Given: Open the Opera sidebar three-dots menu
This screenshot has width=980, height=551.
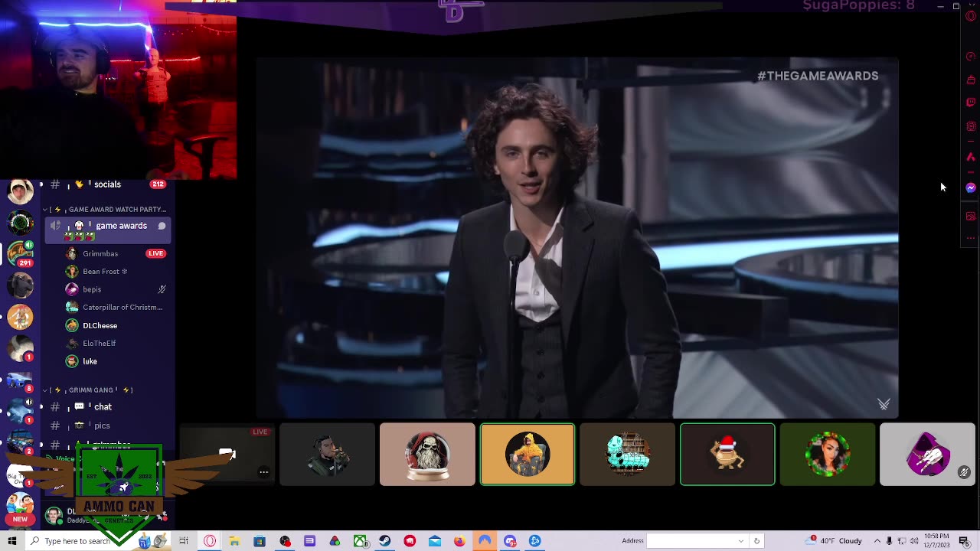Looking at the screenshot, I should 971,239.
